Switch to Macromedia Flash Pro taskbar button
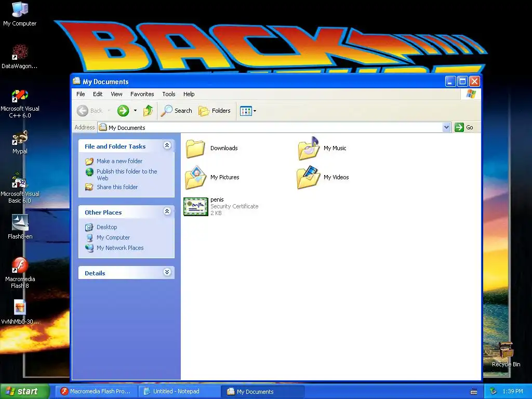 click(96, 391)
